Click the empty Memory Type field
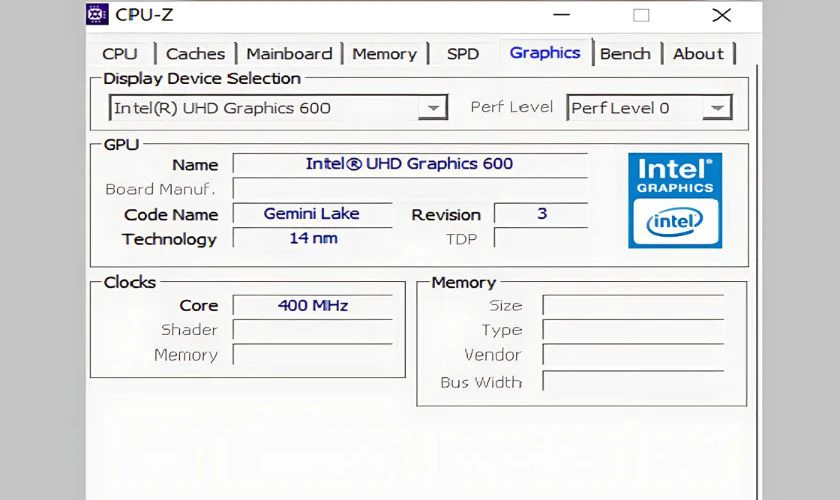Viewport: 840px width, 500px height. [633, 330]
